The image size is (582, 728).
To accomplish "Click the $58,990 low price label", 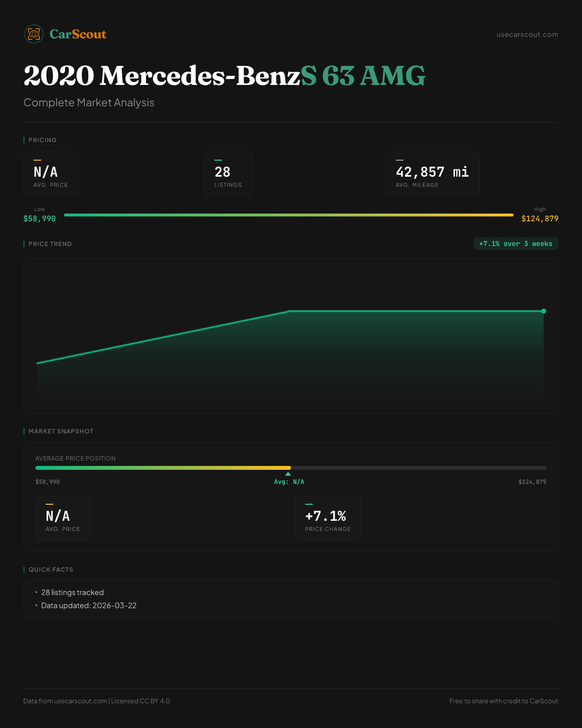I will click(40, 218).
